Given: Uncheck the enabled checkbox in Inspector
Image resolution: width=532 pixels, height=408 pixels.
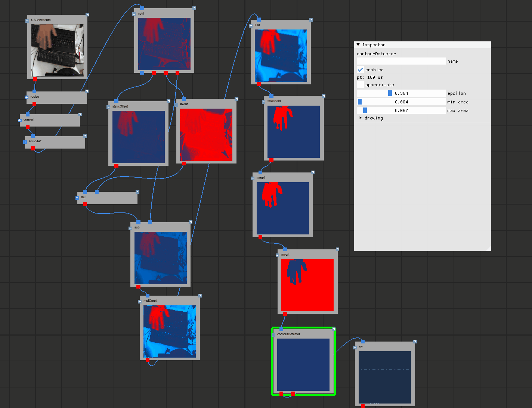Looking at the screenshot, I should point(360,70).
